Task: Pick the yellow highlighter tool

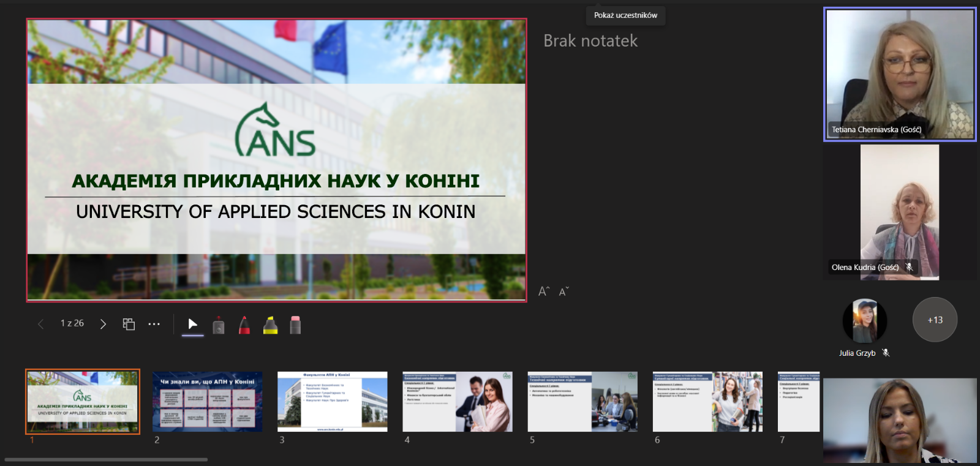Action: (270, 325)
